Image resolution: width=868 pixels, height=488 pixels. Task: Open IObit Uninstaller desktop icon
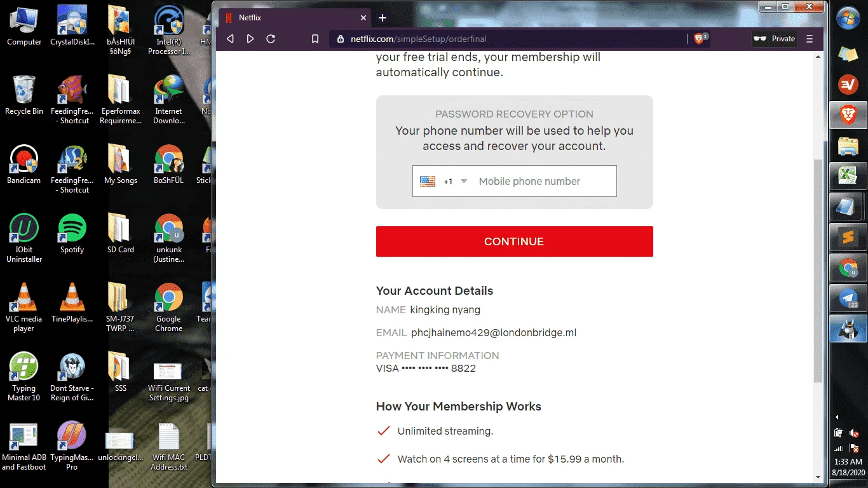pyautogui.click(x=24, y=238)
